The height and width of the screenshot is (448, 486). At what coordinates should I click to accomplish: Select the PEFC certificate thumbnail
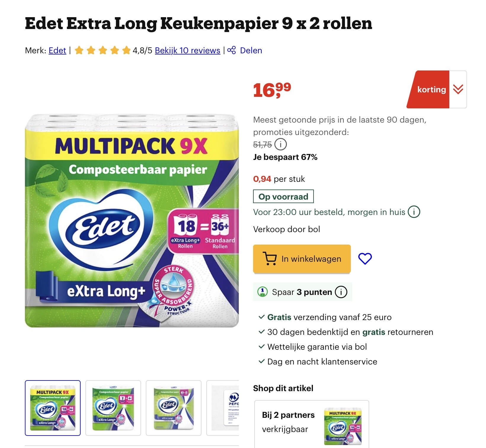click(x=223, y=408)
